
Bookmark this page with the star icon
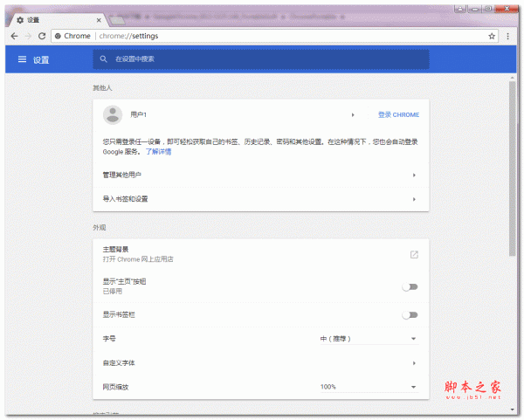[493, 36]
